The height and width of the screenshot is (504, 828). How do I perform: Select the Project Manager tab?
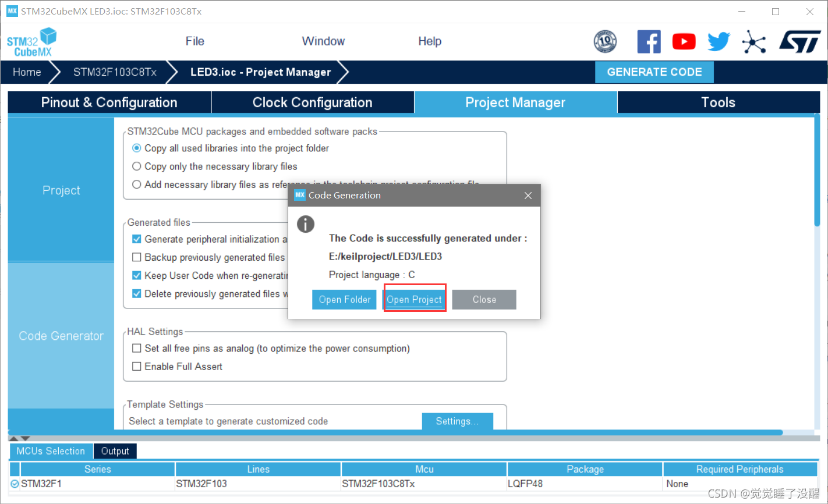pos(515,102)
